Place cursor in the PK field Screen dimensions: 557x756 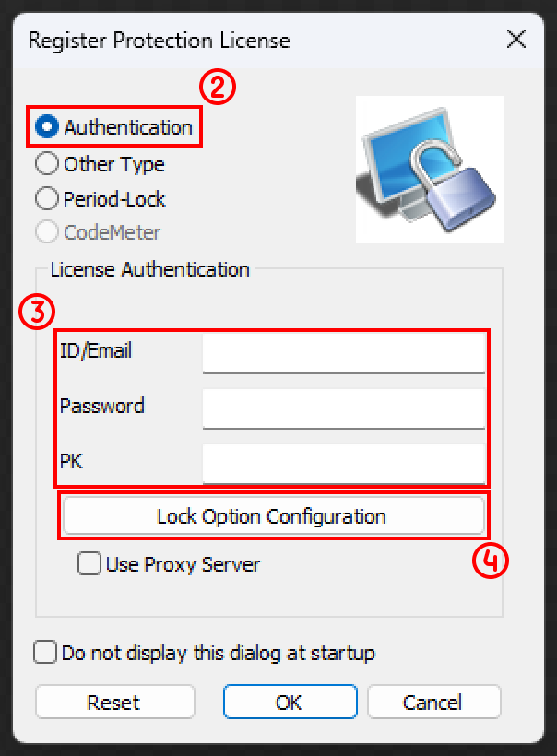(344, 464)
